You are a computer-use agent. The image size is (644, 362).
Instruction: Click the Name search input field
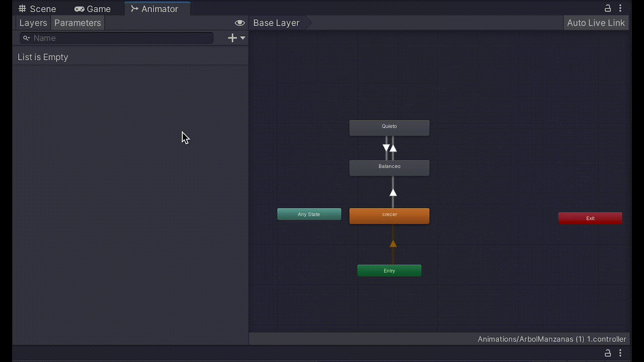click(121, 38)
